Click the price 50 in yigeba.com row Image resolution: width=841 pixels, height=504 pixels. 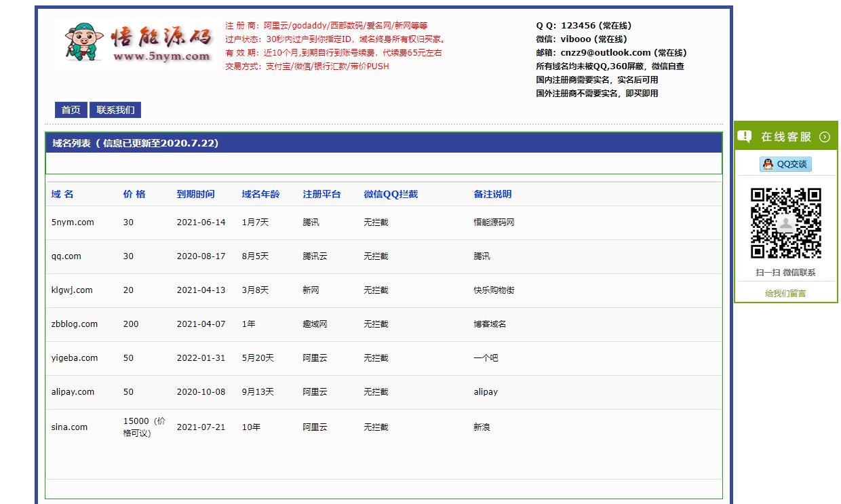coord(128,358)
